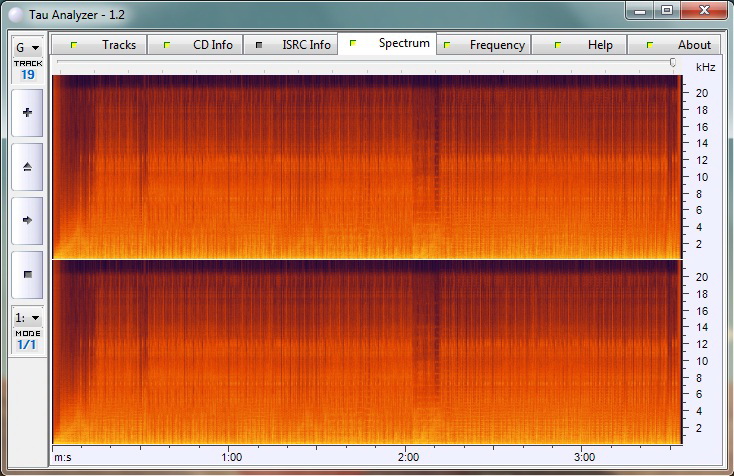Click the plus button in the sidebar
734x476 pixels.
tap(27, 113)
